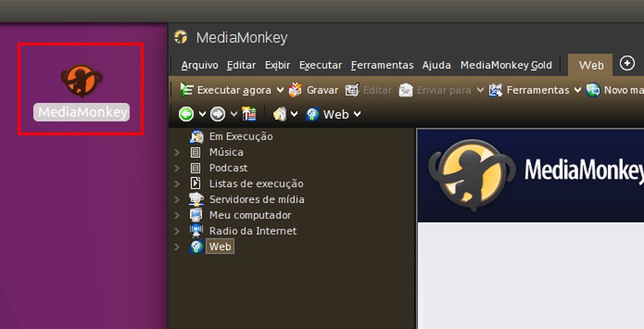The image size is (644, 329).
Task: Open the forward history dropdown arrow
Action: (234, 114)
